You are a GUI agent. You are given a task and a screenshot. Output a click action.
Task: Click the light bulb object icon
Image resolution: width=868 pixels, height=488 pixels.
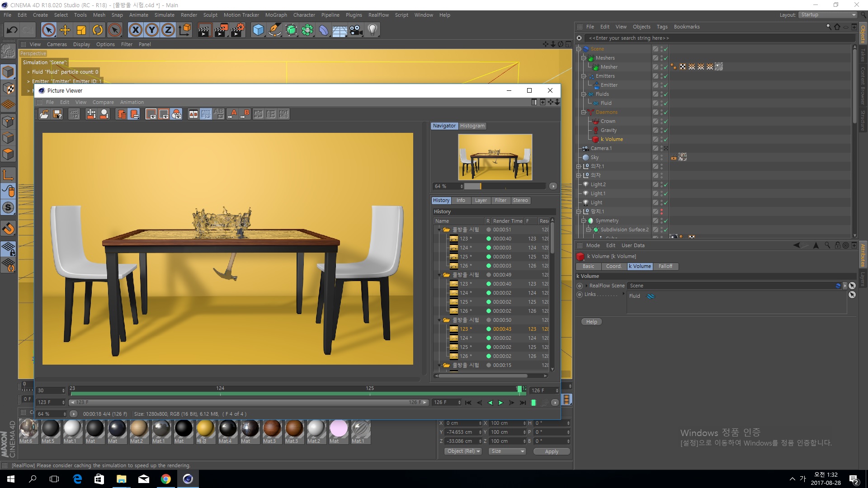tap(372, 30)
